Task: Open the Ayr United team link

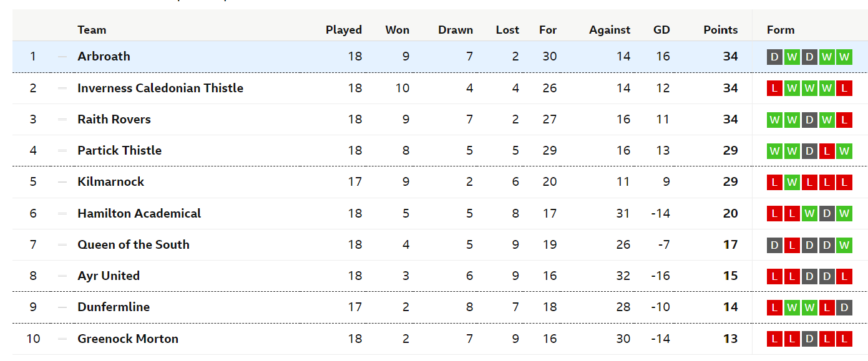Action: [x=109, y=276]
